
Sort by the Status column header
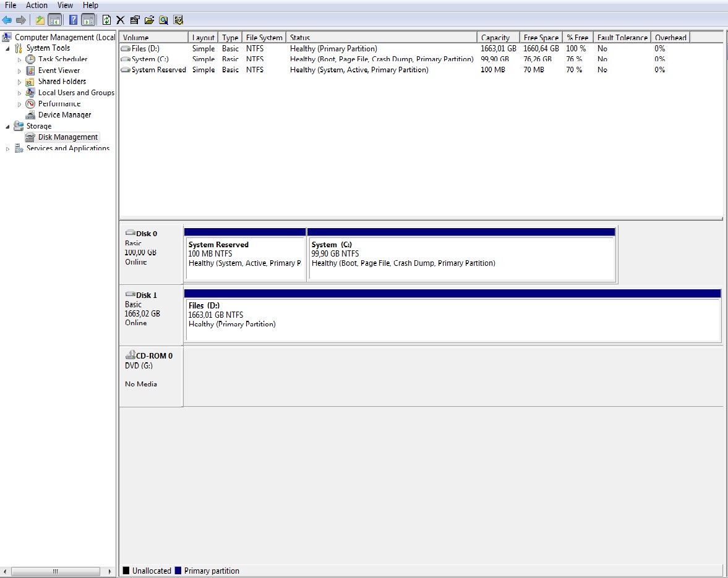pyautogui.click(x=381, y=38)
